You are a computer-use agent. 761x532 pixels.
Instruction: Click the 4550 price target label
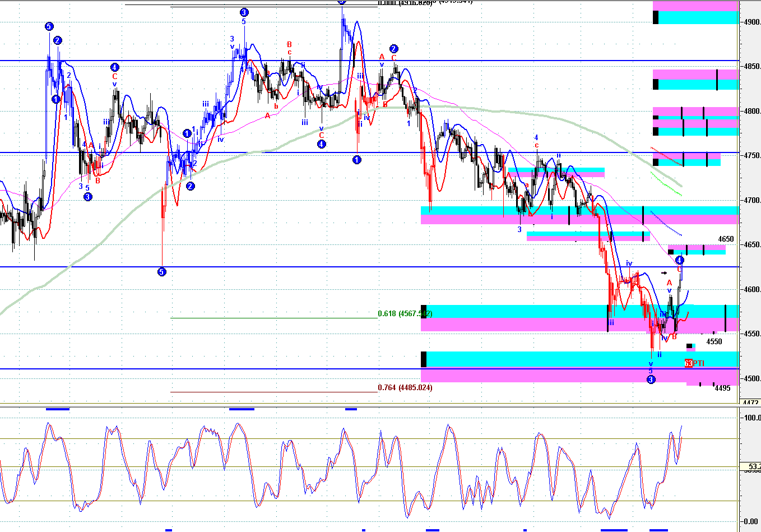(714, 341)
